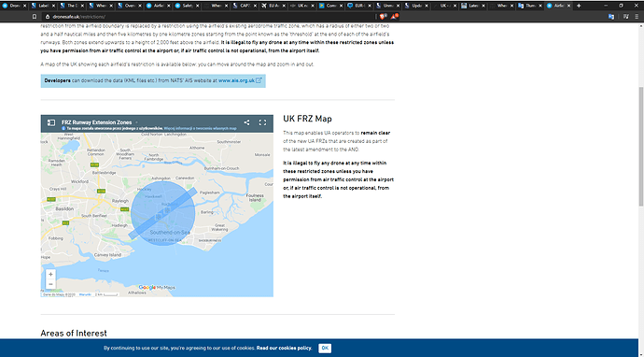Click 'Paglesham' label on the map

click(x=209, y=193)
